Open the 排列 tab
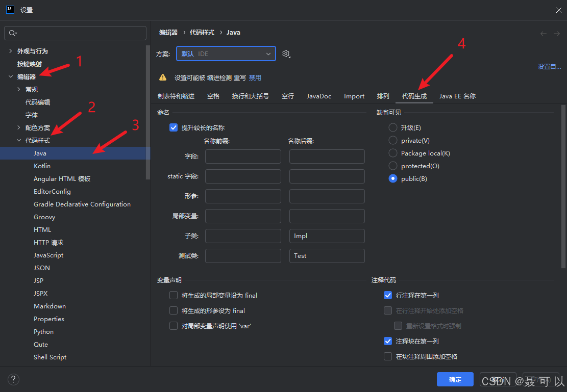Screen dimensions: 567x392 click(383, 96)
